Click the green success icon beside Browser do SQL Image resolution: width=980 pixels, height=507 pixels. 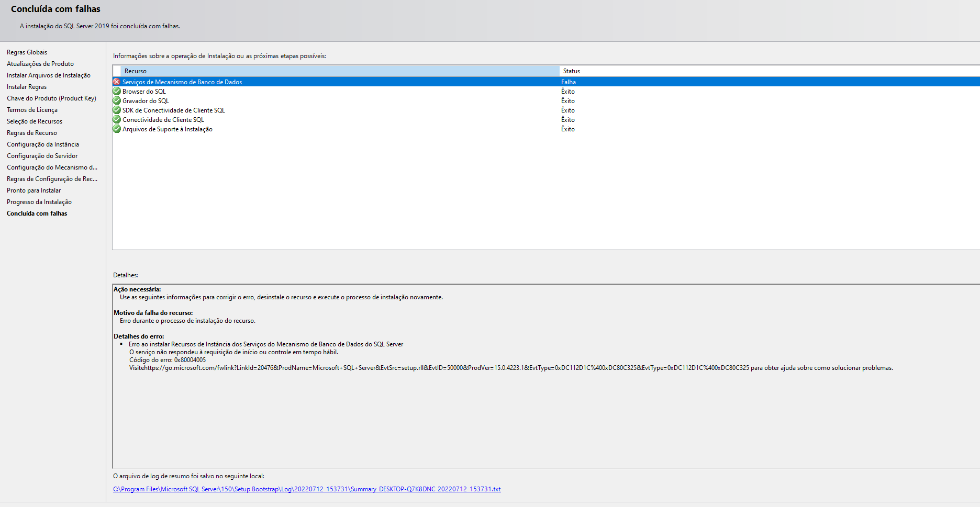(117, 91)
